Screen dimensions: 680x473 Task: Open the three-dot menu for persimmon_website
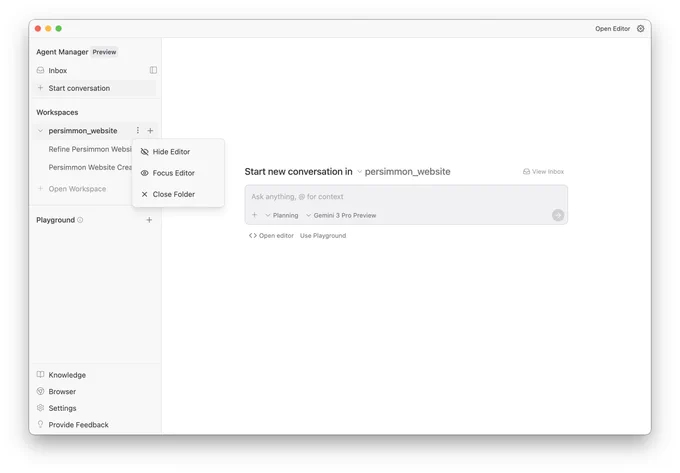pos(137,130)
